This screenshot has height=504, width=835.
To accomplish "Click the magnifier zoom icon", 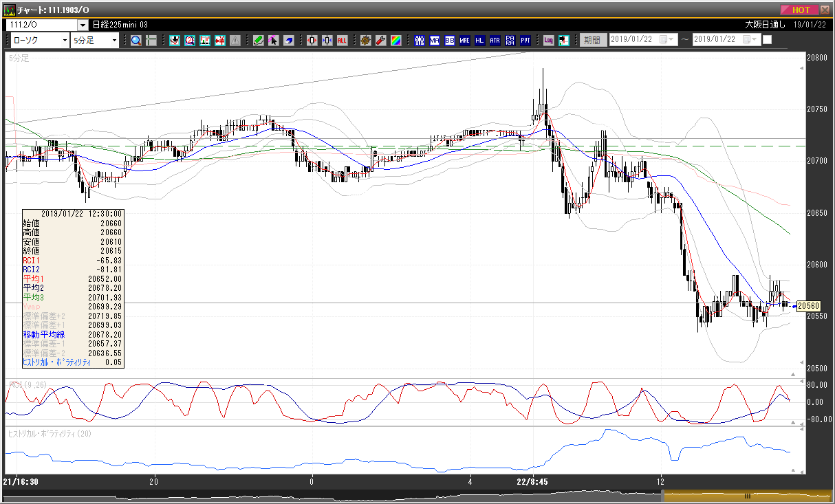I will pos(136,40).
